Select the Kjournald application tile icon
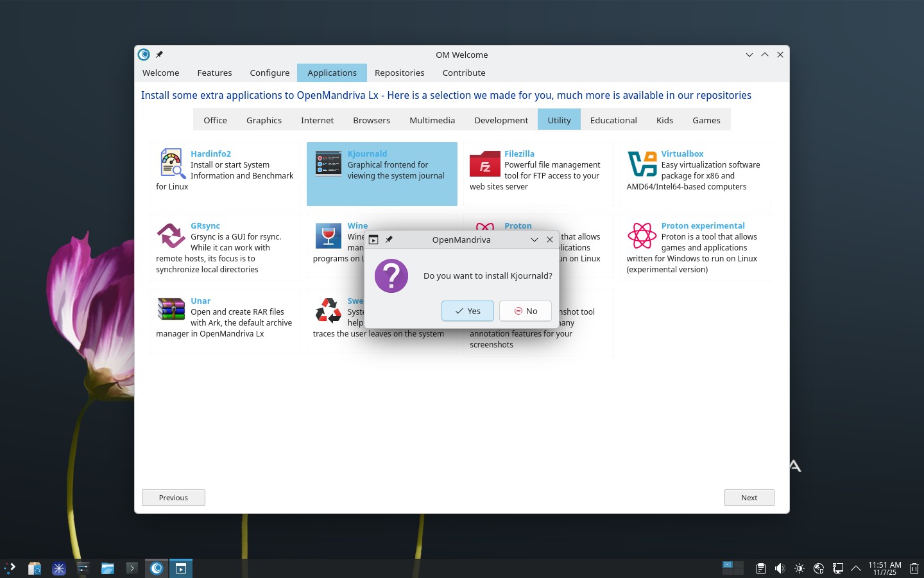This screenshot has width=924, height=578. click(x=329, y=163)
